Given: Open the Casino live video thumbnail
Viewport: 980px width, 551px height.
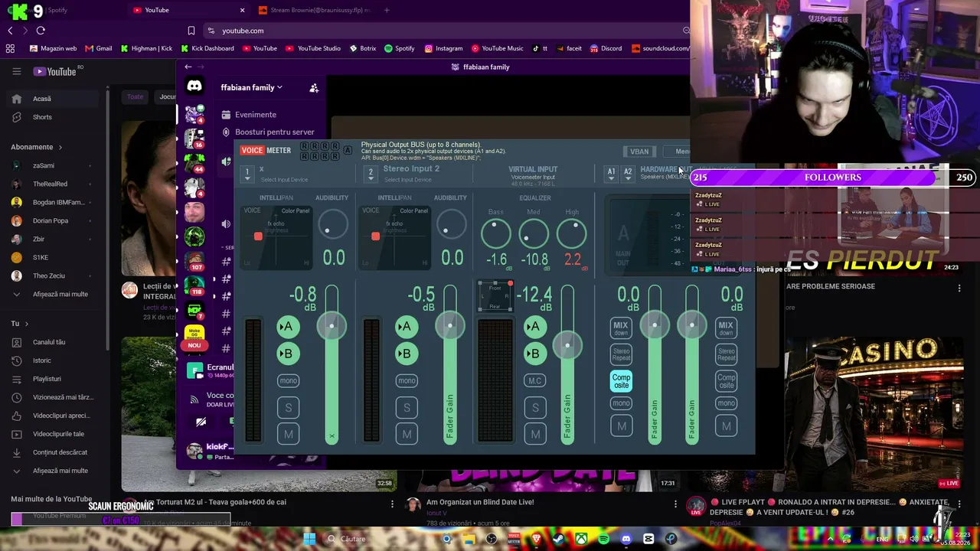Looking at the screenshot, I should [x=873, y=413].
